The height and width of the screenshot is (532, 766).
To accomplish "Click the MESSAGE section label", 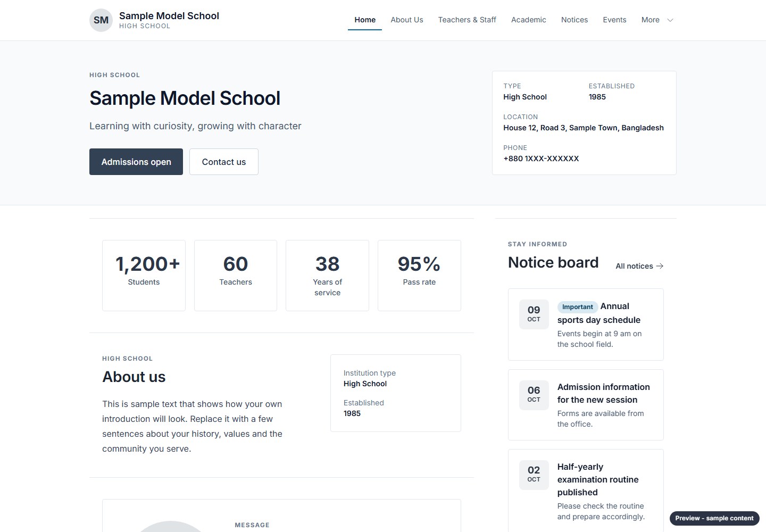I will tap(252, 525).
